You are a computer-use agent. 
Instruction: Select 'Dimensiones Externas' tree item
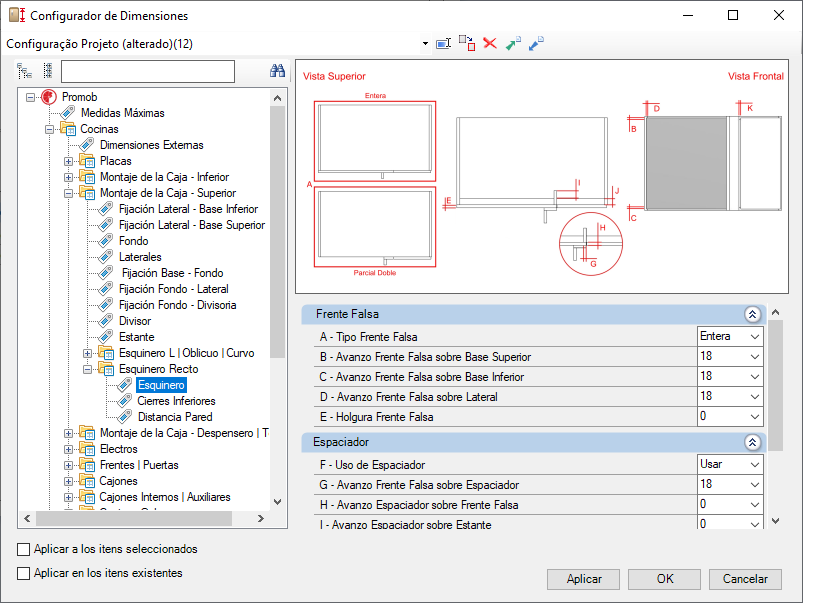[x=151, y=145]
